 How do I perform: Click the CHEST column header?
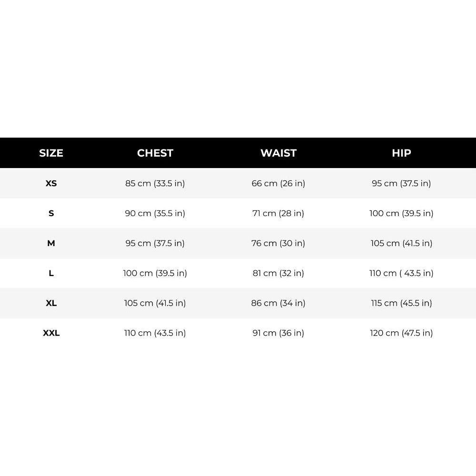(x=155, y=153)
